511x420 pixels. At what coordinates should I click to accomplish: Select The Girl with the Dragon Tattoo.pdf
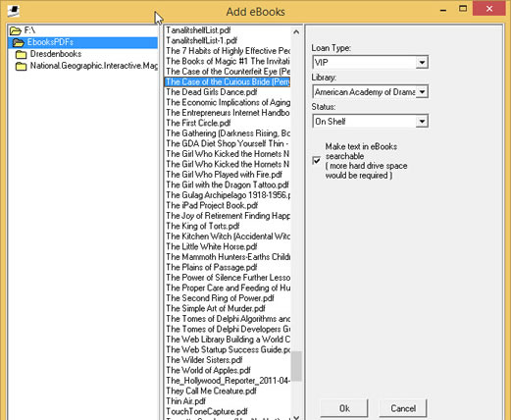click(227, 184)
